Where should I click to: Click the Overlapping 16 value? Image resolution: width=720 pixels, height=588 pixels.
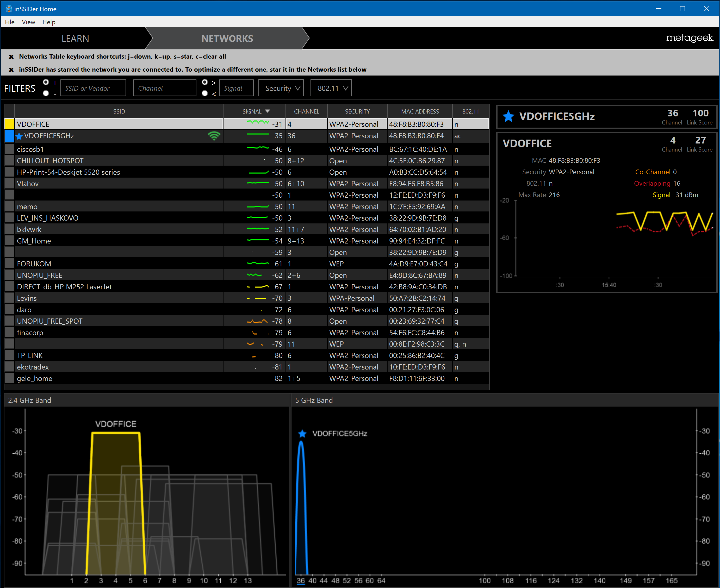[677, 184]
